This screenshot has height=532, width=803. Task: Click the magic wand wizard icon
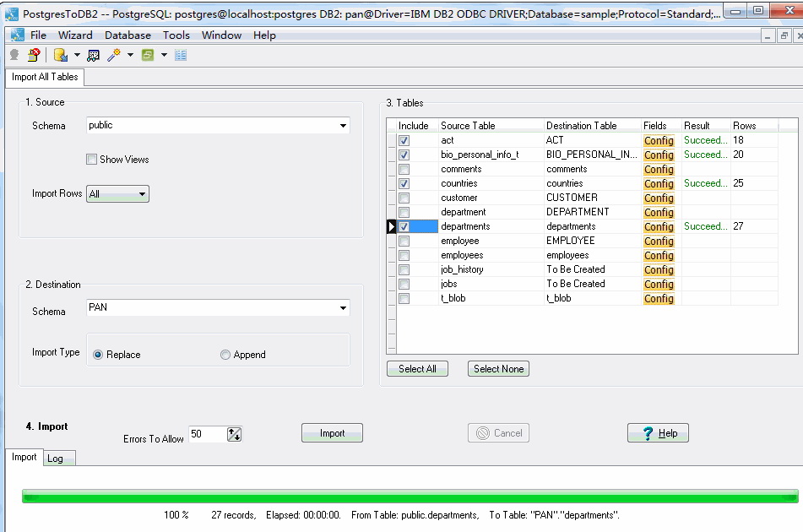point(113,55)
